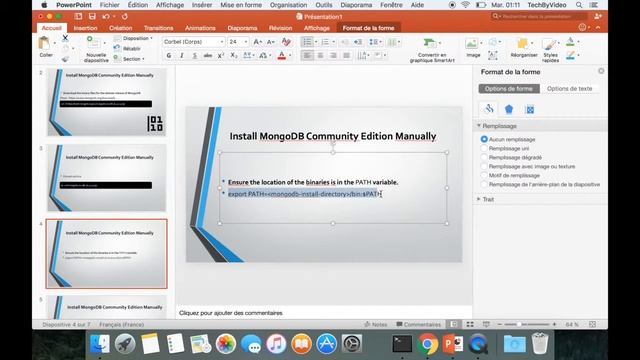Screen dimensions: 640x360
Task: Open size and properties icon in format pane
Action: point(530,109)
